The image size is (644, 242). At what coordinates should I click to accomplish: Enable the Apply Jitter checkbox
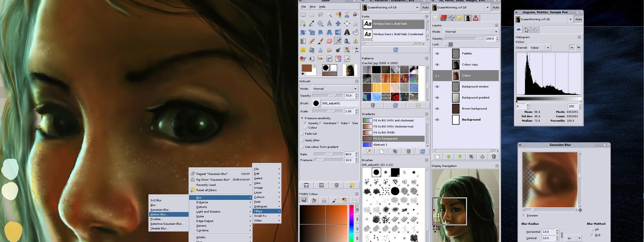coord(302,140)
